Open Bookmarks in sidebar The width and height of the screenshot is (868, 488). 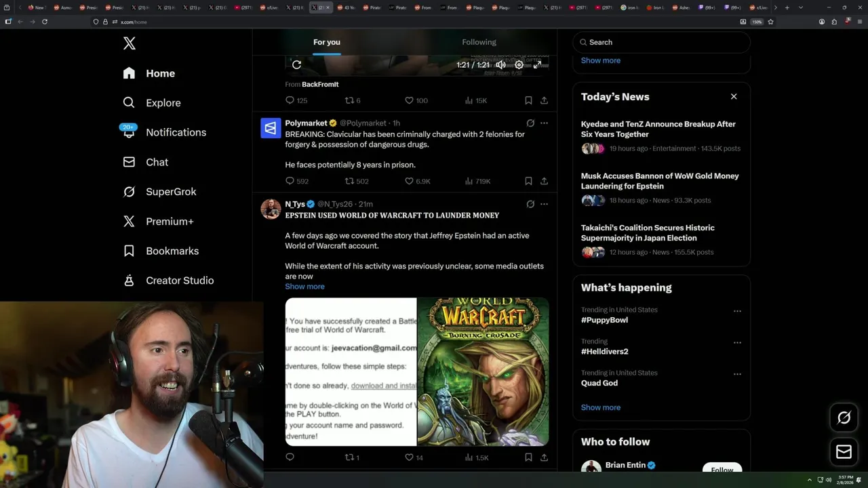click(x=161, y=251)
